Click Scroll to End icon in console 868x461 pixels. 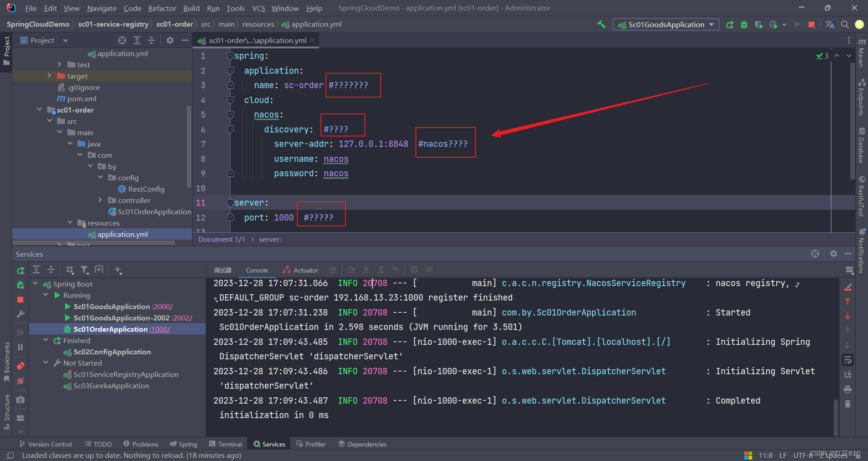click(848, 374)
